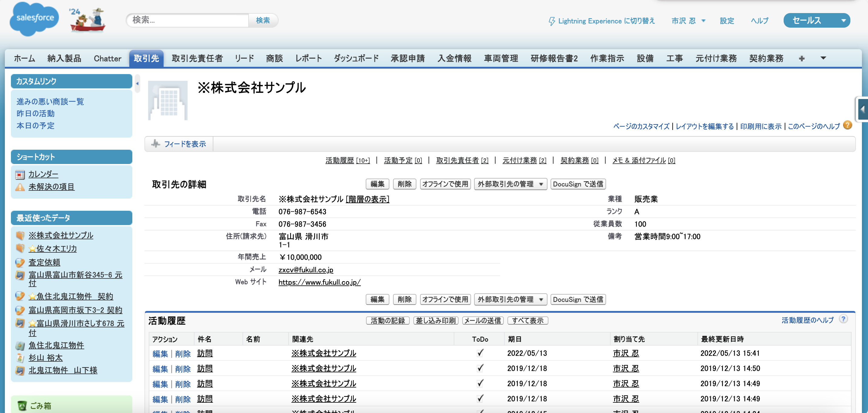This screenshot has width=868, height=413.
Task: Switch to the ダッシュボード tab
Action: coord(356,58)
